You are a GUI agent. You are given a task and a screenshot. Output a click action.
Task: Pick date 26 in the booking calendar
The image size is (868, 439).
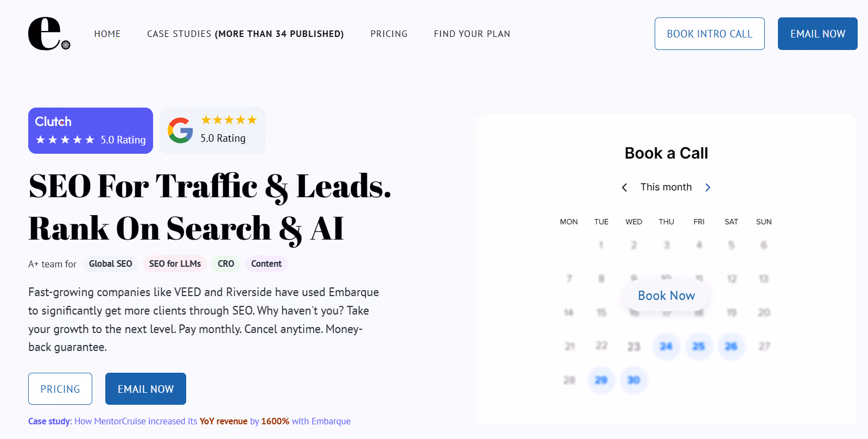pos(731,346)
